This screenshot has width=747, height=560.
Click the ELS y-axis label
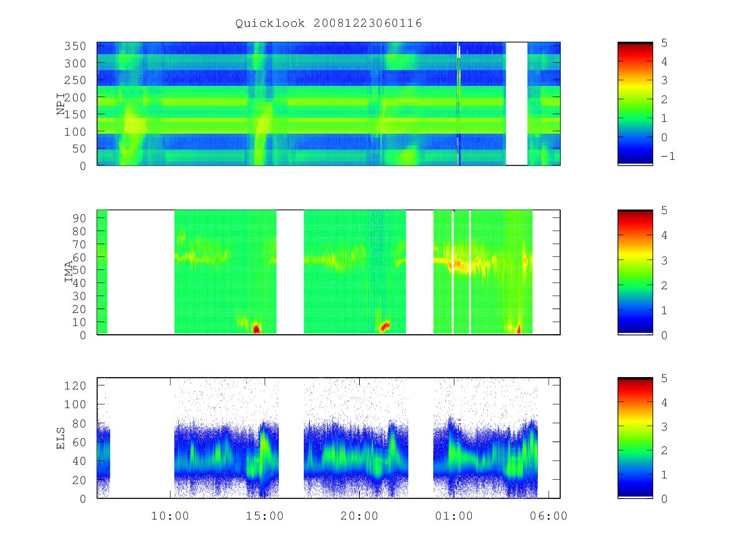point(61,437)
